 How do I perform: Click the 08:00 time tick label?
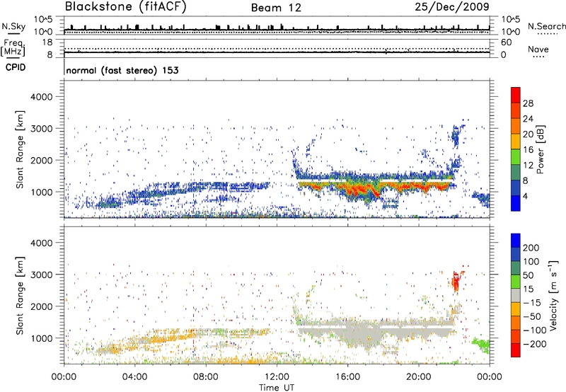point(205,377)
